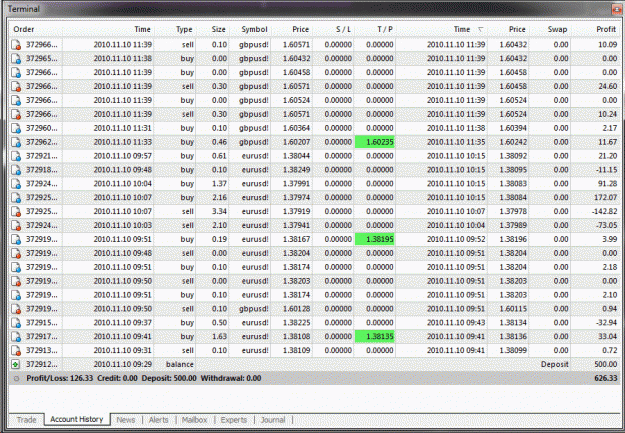Click the sell order icon in the 10.09 profit row
Image resolution: width=625 pixels, height=433 pixels.
(x=16, y=45)
